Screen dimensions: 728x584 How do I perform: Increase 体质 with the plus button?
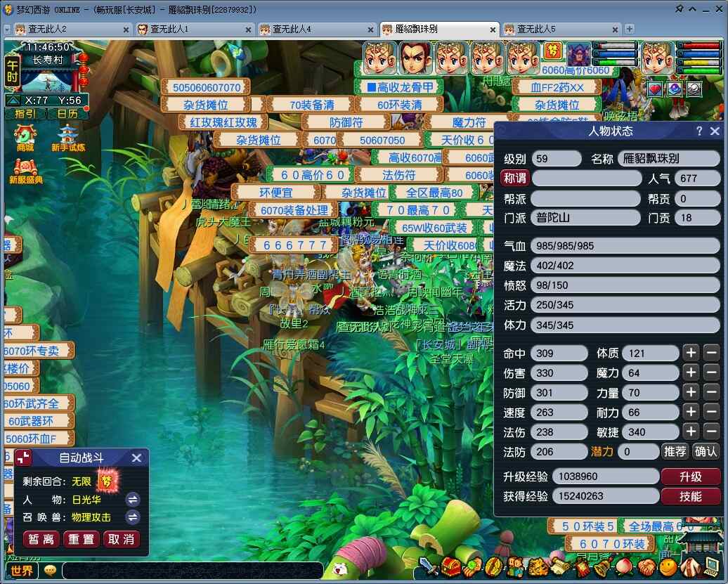coord(690,353)
